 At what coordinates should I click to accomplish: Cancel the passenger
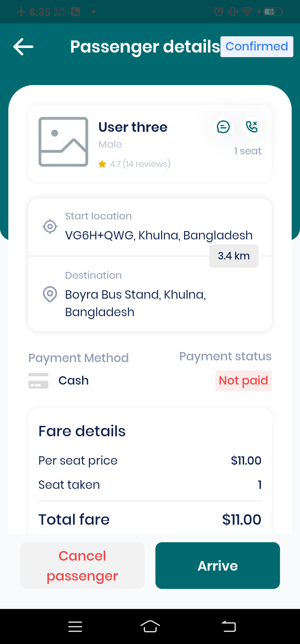[82, 566]
